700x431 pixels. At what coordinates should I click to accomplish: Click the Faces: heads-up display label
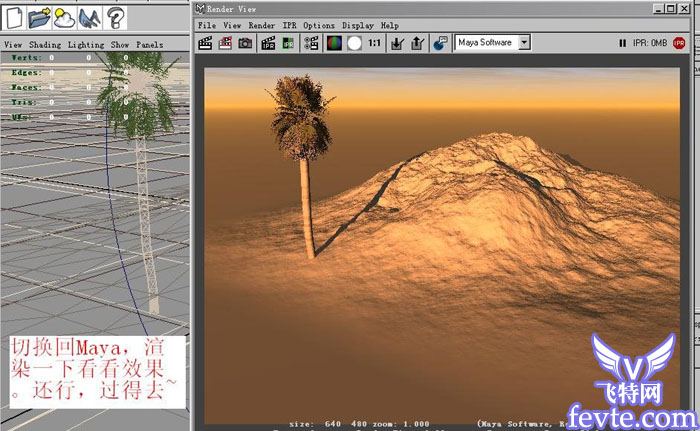pos(26,88)
